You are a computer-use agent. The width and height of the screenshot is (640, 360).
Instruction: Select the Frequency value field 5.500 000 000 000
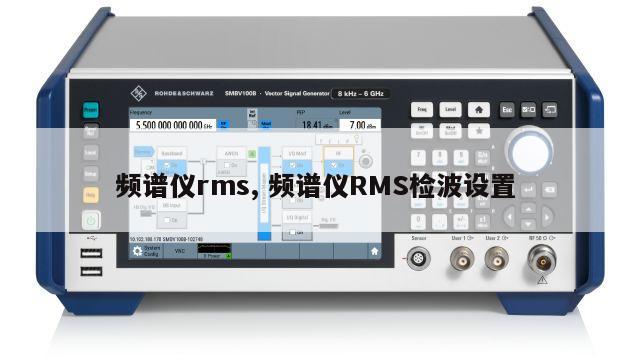pos(173,125)
